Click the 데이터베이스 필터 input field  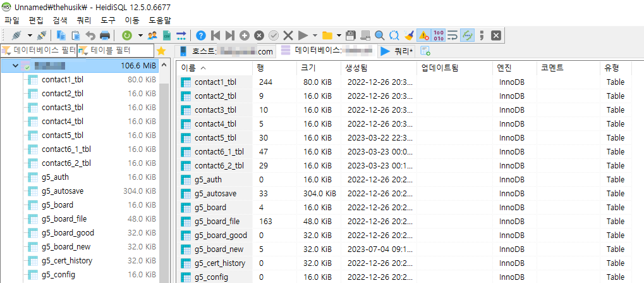pos(39,51)
